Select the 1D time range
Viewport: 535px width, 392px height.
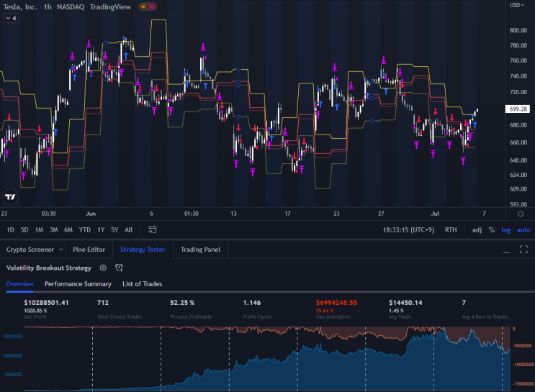tap(11, 229)
